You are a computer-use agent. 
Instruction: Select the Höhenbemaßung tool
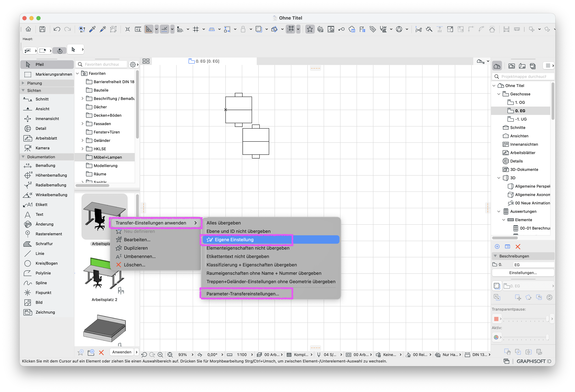(x=47, y=175)
